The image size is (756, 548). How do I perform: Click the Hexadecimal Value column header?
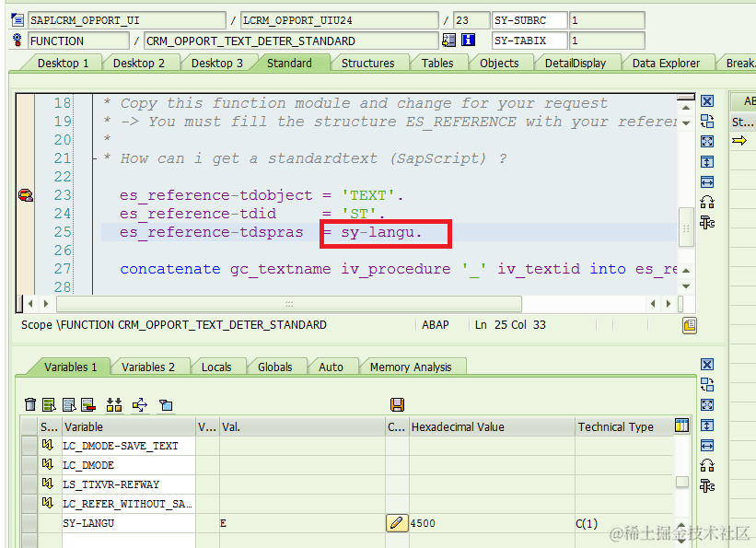492,427
